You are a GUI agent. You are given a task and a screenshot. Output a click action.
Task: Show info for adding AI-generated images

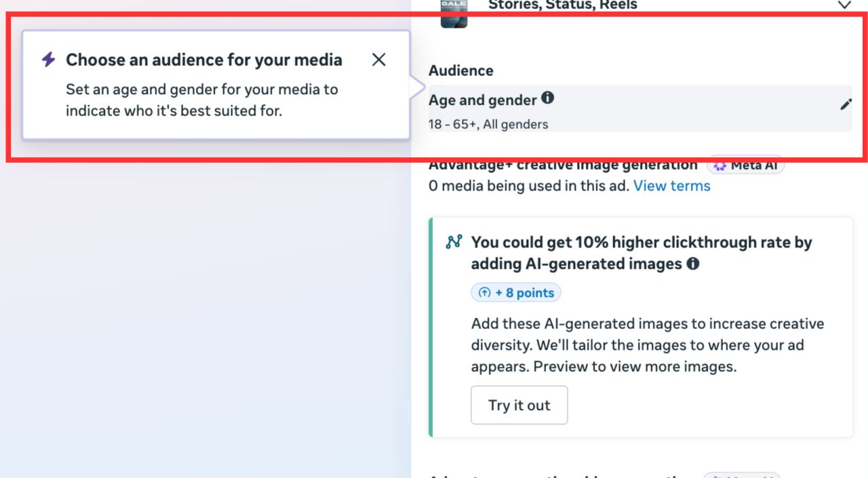click(x=692, y=264)
